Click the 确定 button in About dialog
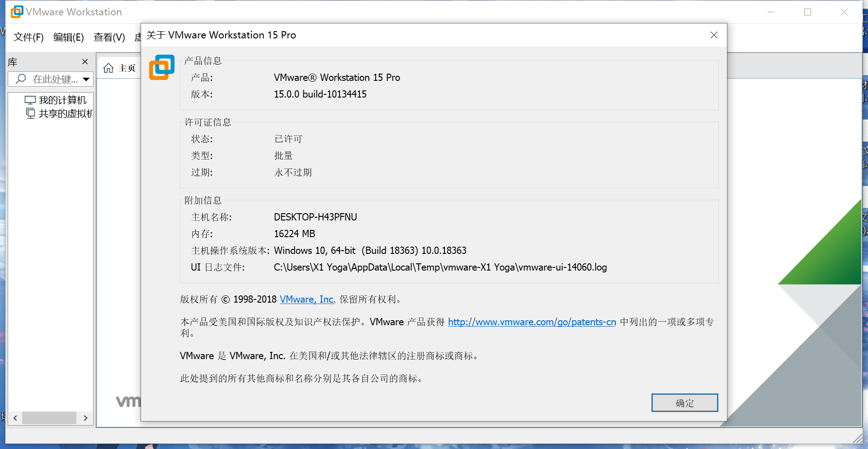The height and width of the screenshot is (449, 868). [x=684, y=402]
